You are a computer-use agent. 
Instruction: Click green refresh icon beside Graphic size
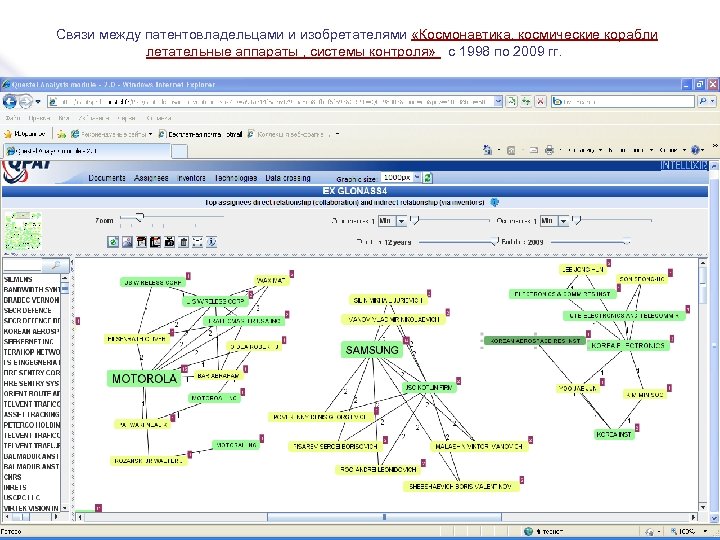(x=428, y=178)
